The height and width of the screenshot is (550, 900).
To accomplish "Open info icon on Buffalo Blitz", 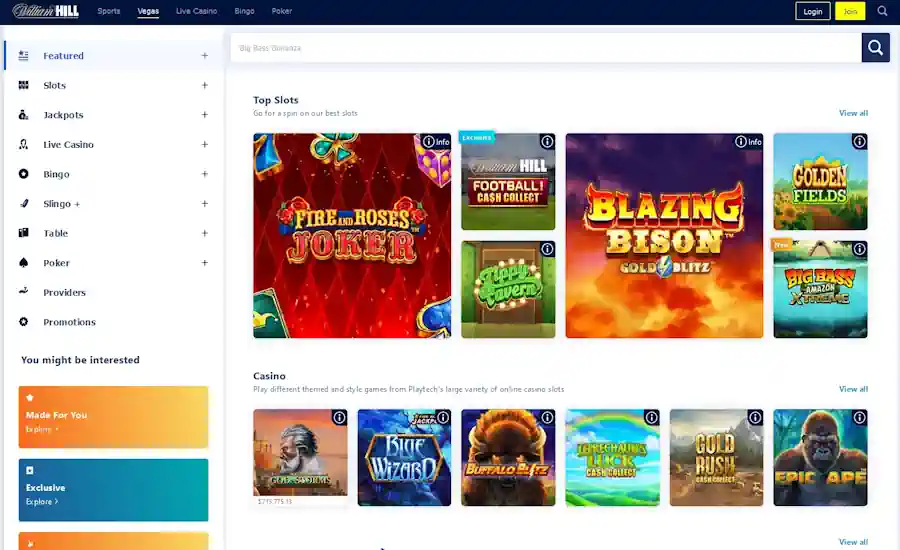I will (x=547, y=417).
